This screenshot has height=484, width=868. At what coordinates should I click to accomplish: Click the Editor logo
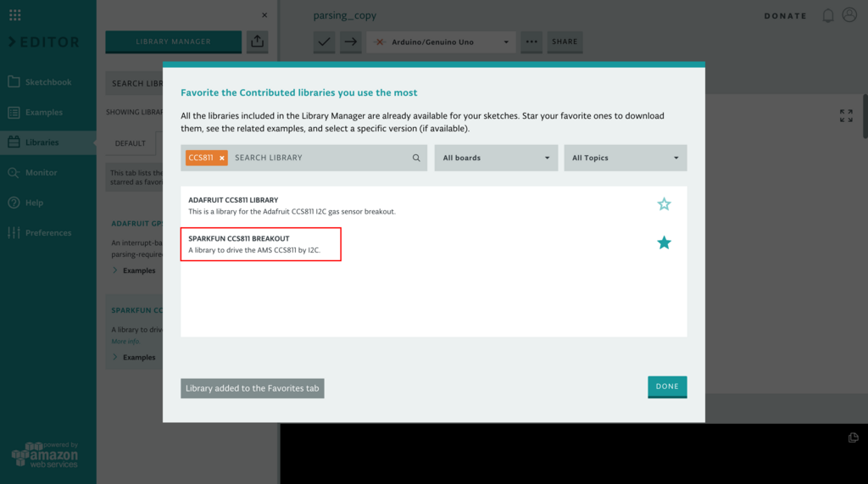click(x=44, y=42)
